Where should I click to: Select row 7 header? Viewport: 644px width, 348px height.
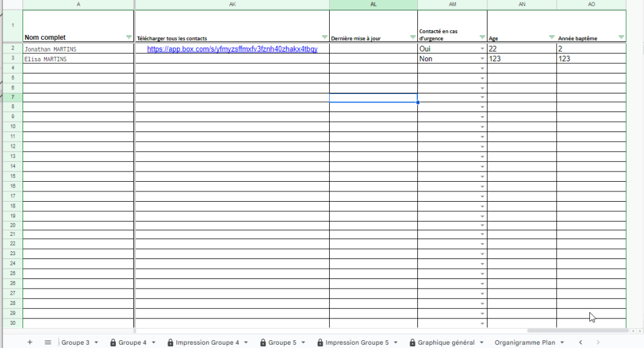(13, 97)
